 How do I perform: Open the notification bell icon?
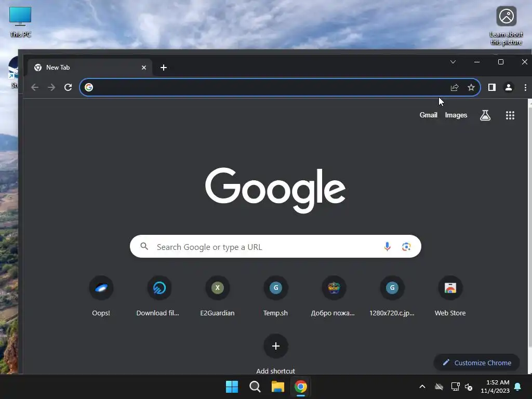pos(518,387)
